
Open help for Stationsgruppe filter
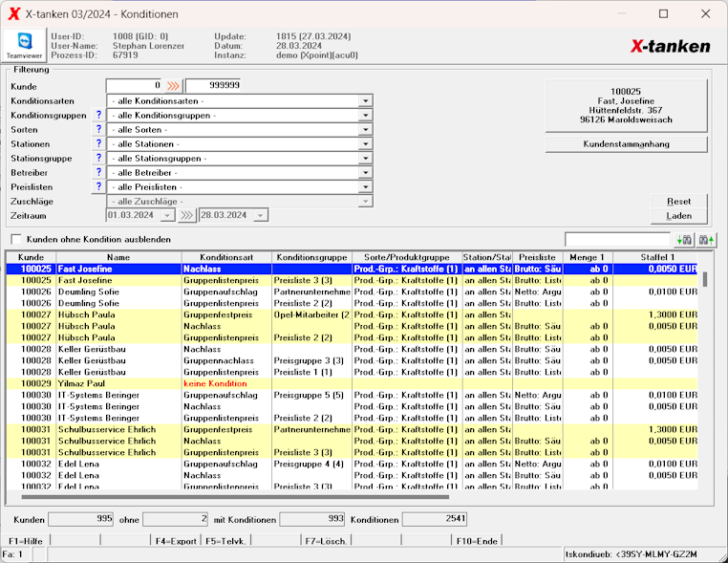pos(98,159)
